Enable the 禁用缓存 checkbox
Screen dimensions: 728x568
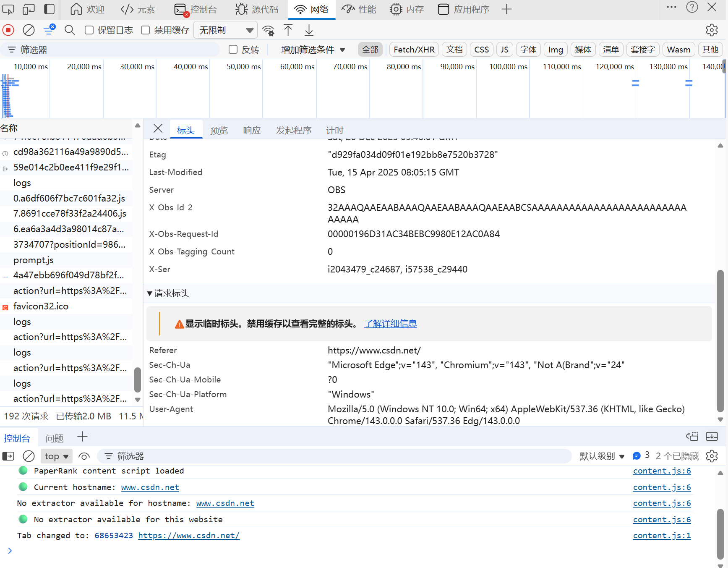click(x=145, y=30)
